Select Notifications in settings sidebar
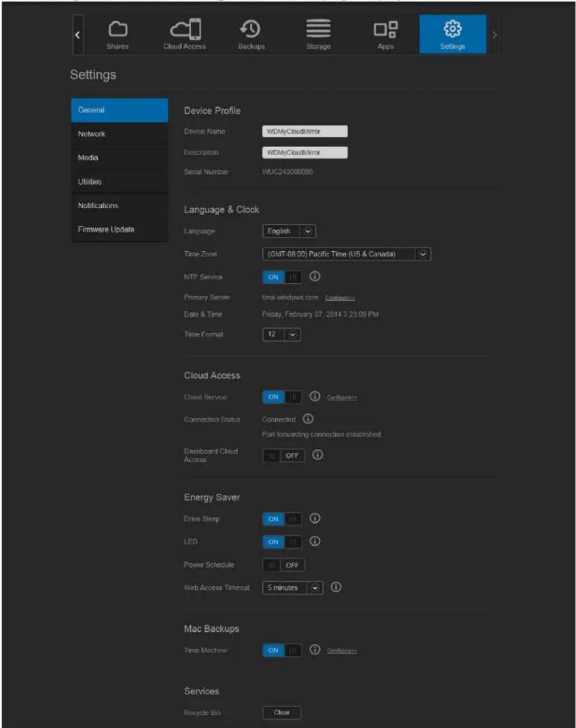The width and height of the screenshot is (576, 728). pos(120,206)
